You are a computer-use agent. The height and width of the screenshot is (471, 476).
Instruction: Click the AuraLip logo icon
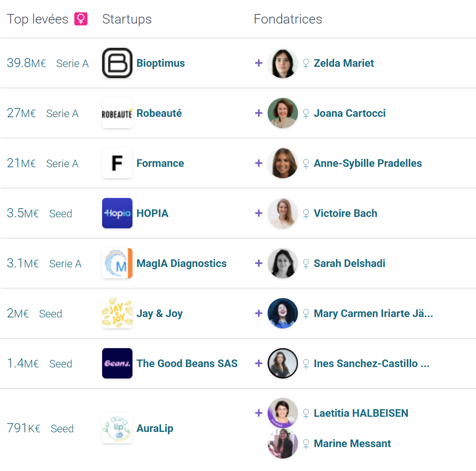[117, 428]
